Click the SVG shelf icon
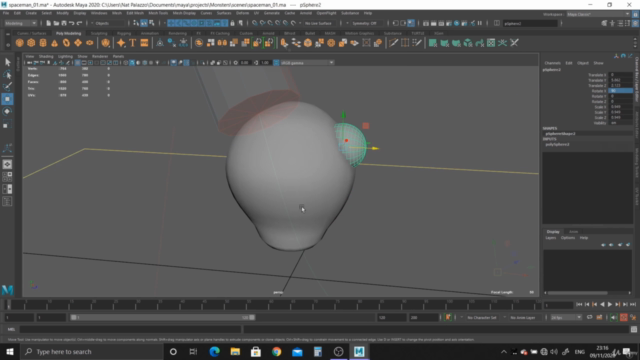 [144, 43]
